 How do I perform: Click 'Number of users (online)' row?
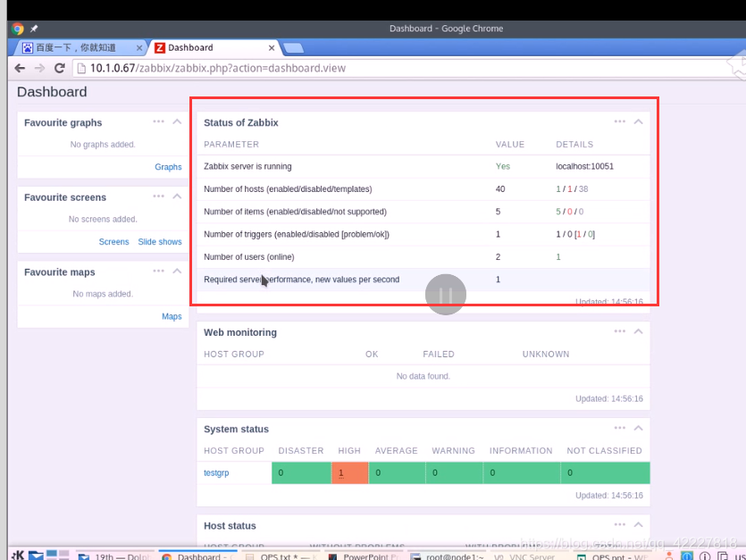point(423,257)
